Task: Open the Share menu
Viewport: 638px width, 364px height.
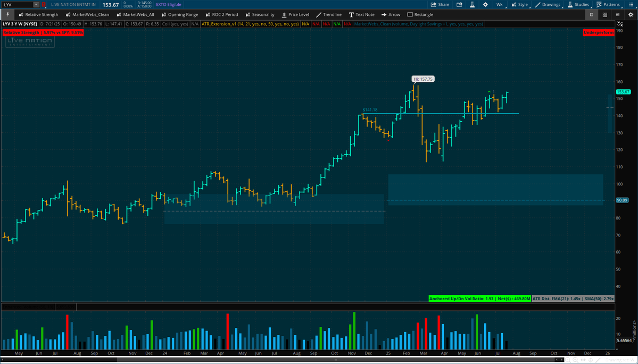Action: 441,4
